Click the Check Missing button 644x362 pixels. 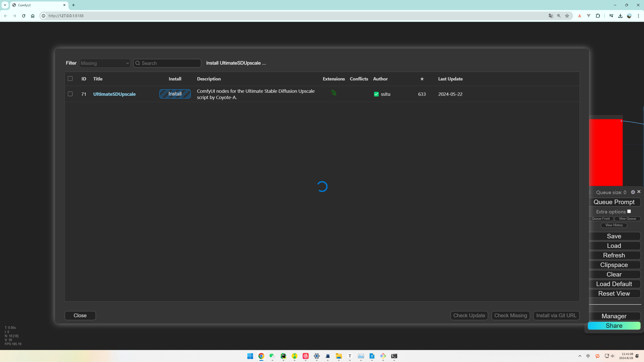point(511,315)
